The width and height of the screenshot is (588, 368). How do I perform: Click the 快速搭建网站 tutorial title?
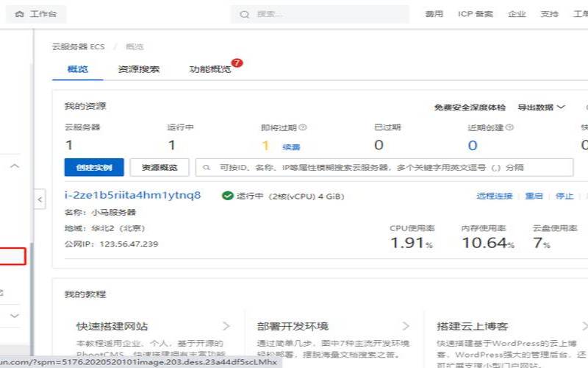click(x=112, y=326)
